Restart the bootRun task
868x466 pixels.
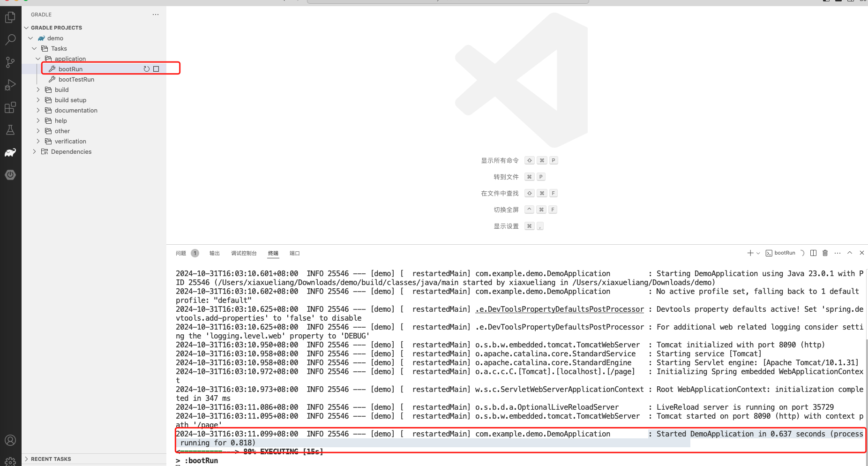click(147, 69)
